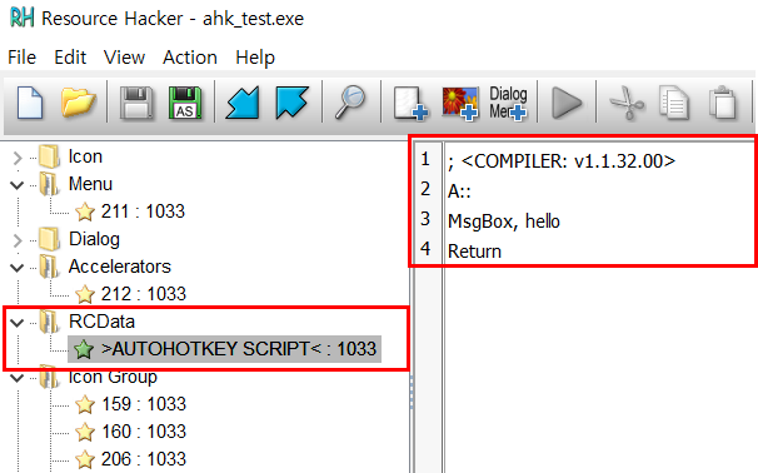Select the 160 : 1033 icon group entry

[x=144, y=432]
